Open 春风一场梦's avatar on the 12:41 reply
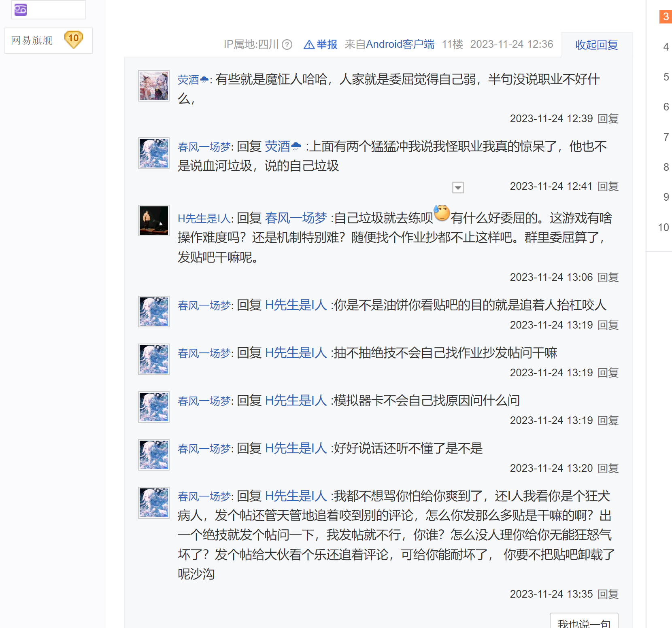The width and height of the screenshot is (672, 628). point(154,153)
